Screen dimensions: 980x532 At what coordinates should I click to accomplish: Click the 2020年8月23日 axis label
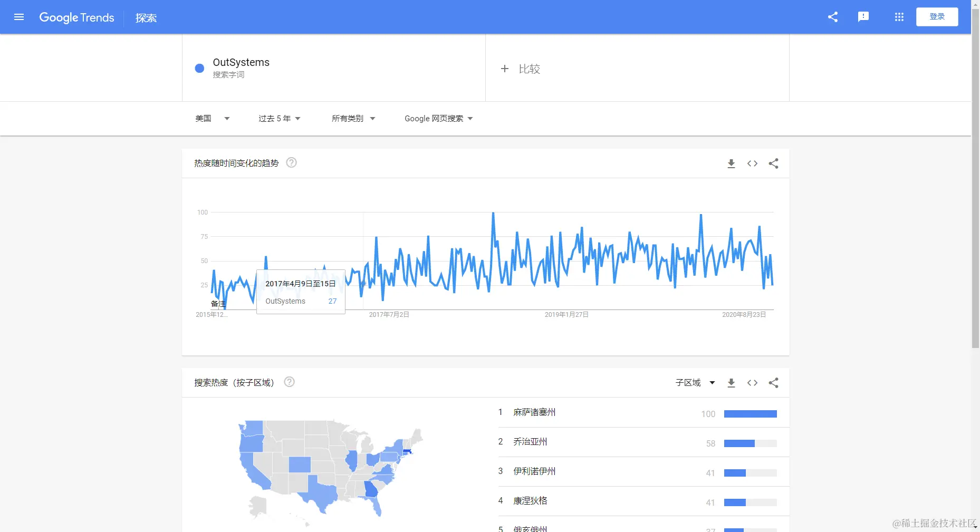744,315
